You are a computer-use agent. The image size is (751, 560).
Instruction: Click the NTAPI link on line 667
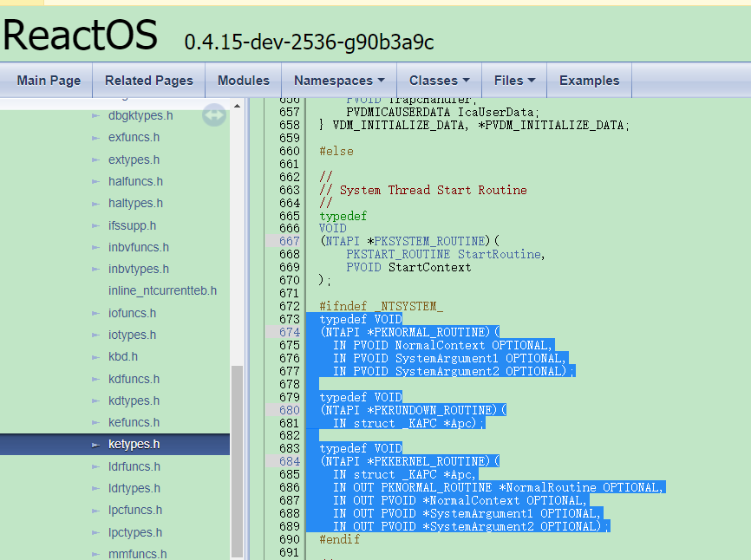343,241
